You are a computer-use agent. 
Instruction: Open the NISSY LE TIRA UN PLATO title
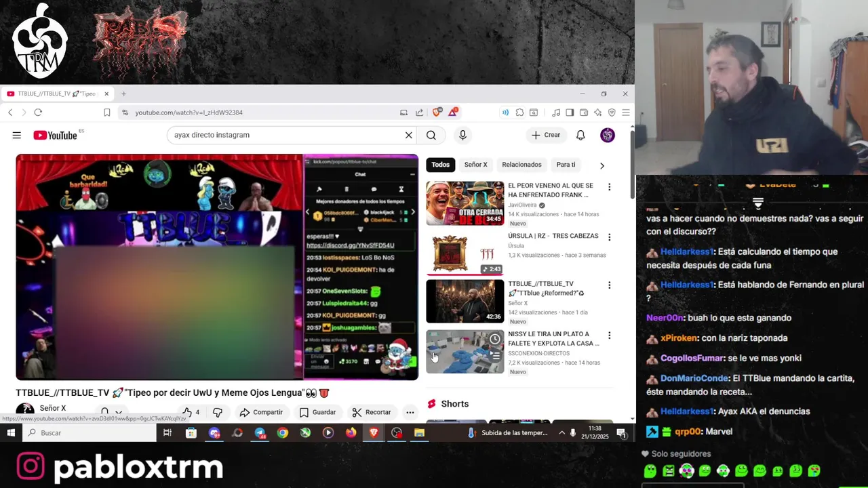(553, 338)
